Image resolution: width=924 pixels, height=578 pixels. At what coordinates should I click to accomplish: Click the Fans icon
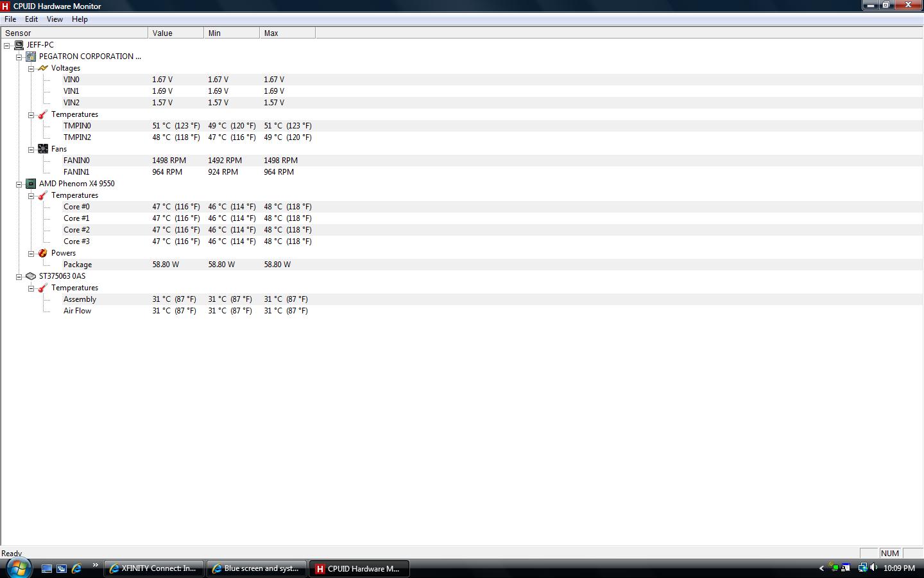(x=43, y=149)
